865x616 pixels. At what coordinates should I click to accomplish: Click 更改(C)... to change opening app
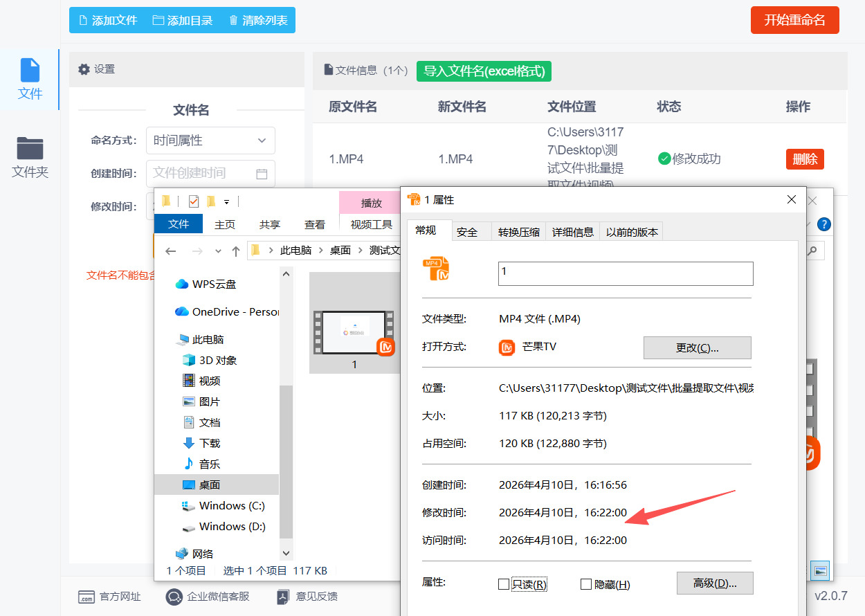697,347
